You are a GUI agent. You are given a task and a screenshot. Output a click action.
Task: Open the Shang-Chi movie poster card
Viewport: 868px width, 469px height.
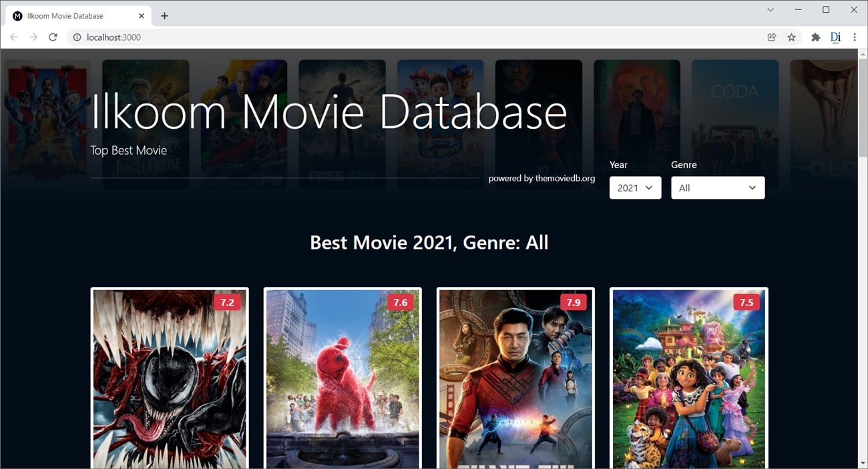(x=515, y=378)
